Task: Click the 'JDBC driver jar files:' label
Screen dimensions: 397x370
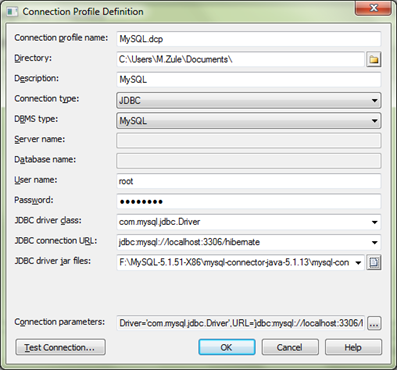Action: pyautogui.click(x=52, y=261)
